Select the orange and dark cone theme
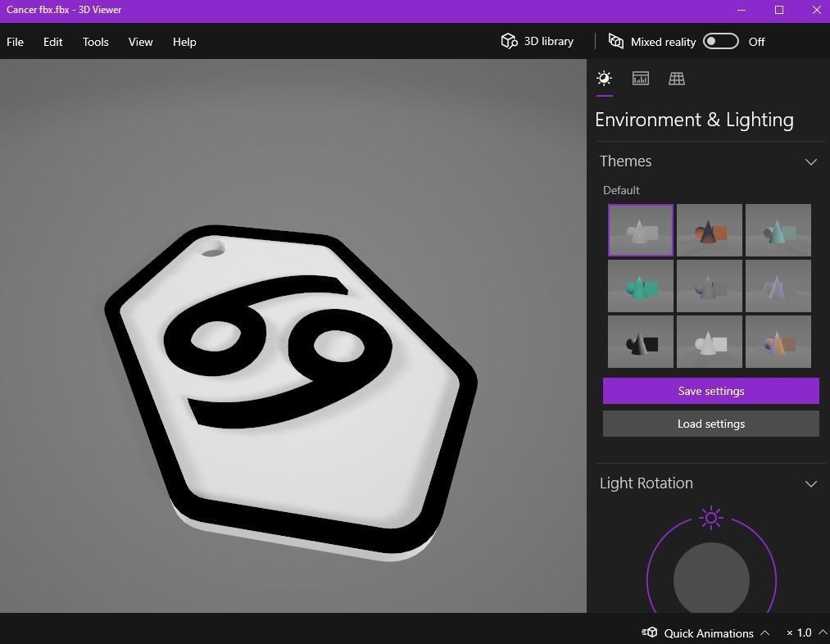This screenshot has height=644, width=830. [710, 230]
